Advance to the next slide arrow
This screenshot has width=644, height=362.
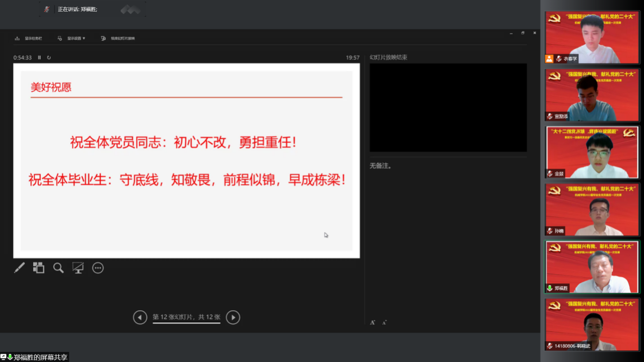(233, 317)
